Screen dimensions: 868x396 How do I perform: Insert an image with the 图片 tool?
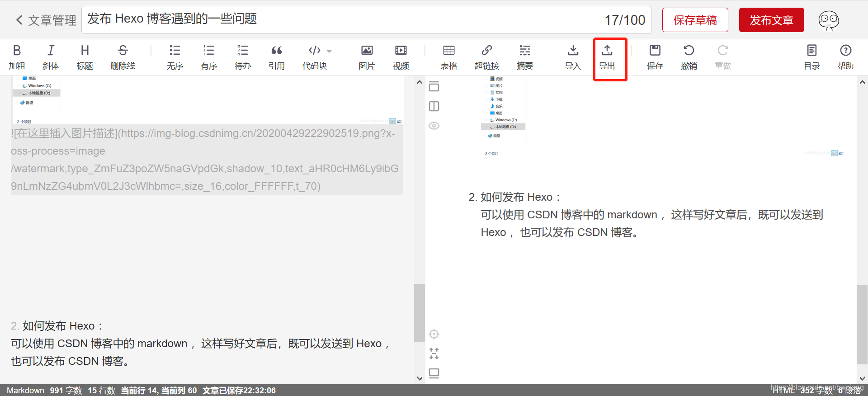(367, 57)
